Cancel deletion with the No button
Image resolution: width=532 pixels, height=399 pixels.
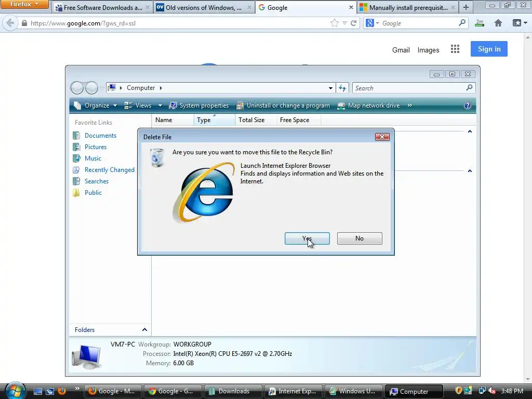tap(360, 238)
